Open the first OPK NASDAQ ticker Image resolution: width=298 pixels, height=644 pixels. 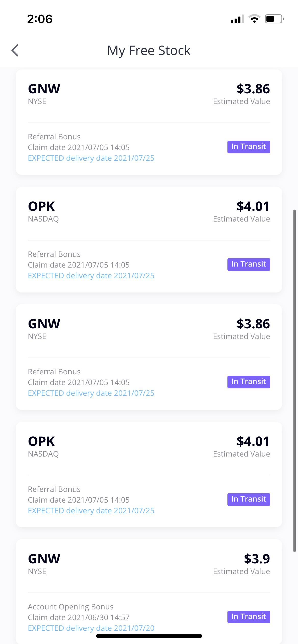tap(41, 207)
